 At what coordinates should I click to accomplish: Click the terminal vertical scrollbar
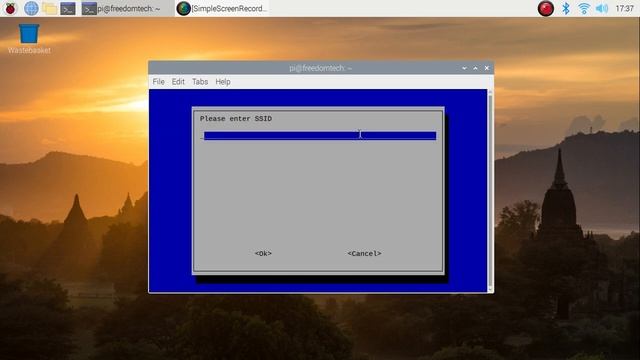(490, 190)
